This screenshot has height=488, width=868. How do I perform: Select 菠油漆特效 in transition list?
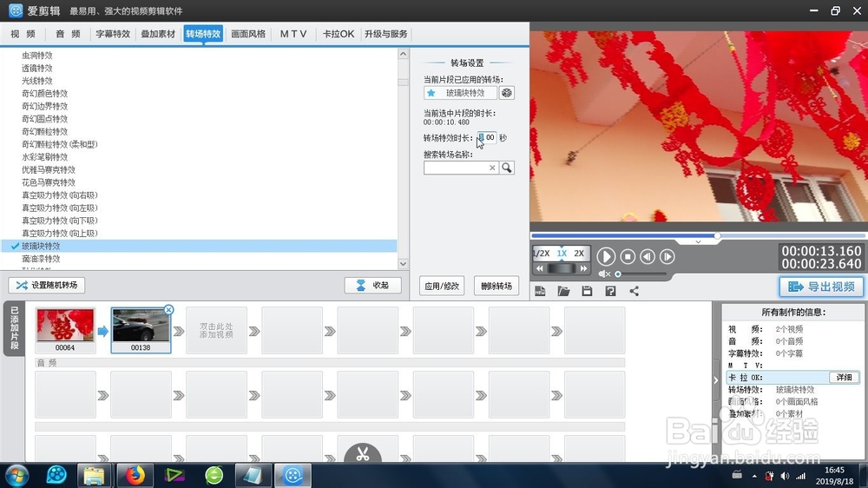pyautogui.click(x=41, y=260)
